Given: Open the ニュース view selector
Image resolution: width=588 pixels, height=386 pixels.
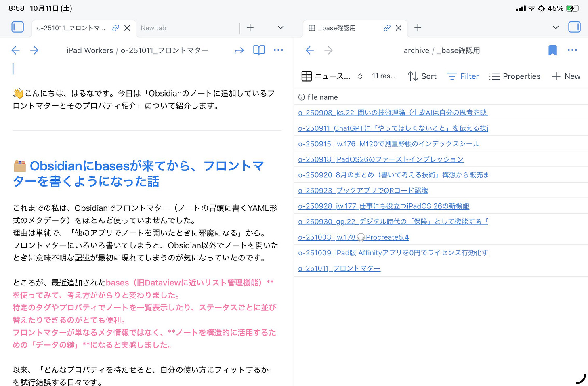Looking at the screenshot, I should (x=332, y=76).
